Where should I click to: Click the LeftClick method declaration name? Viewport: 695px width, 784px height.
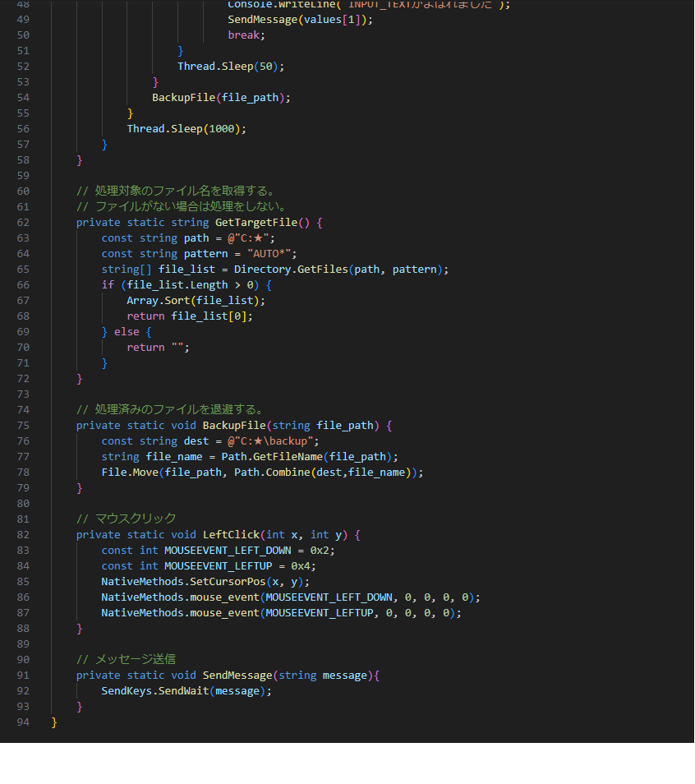(x=234, y=535)
